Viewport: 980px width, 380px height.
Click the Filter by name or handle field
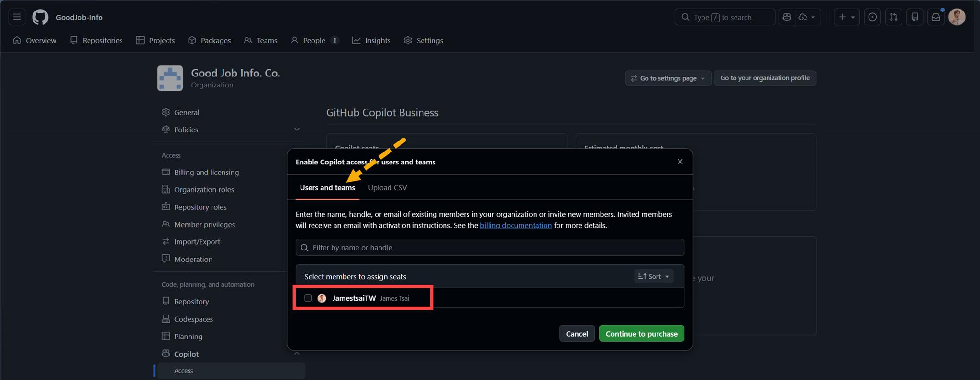pyautogui.click(x=490, y=248)
